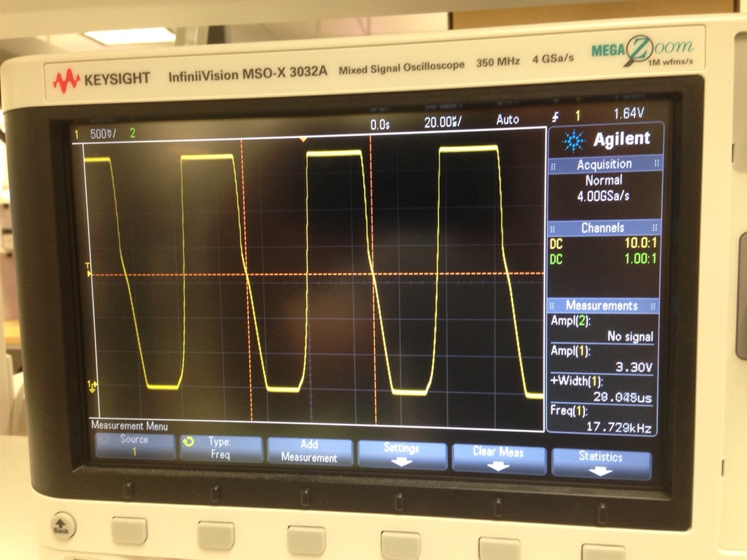
Task: Select the orange trigger position triangle at top
Action: [x=303, y=140]
